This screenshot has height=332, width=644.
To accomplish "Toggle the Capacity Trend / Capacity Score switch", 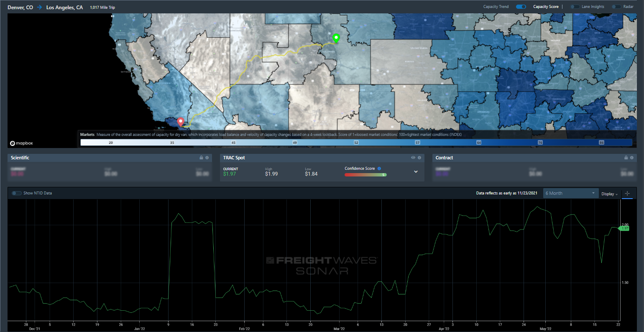I will click(x=521, y=7).
